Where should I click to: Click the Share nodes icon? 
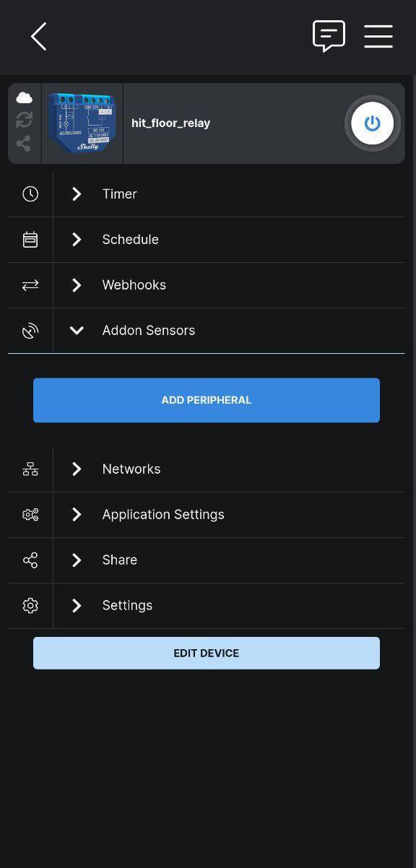click(x=30, y=560)
